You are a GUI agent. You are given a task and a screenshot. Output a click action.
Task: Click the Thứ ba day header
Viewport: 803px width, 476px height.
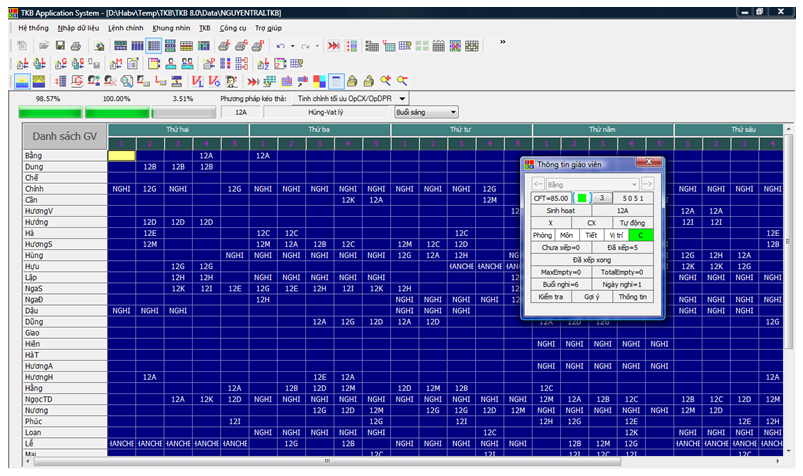coord(320,130)
